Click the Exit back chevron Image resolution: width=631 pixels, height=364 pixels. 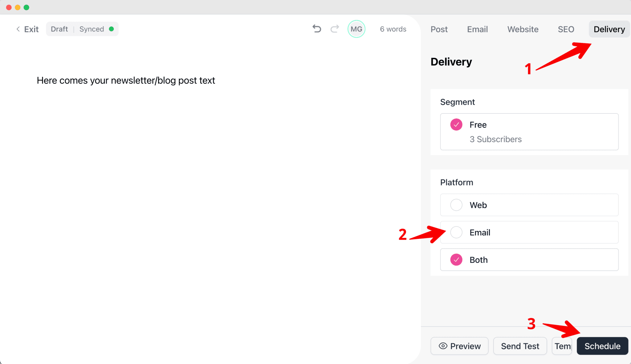[18, 29]
